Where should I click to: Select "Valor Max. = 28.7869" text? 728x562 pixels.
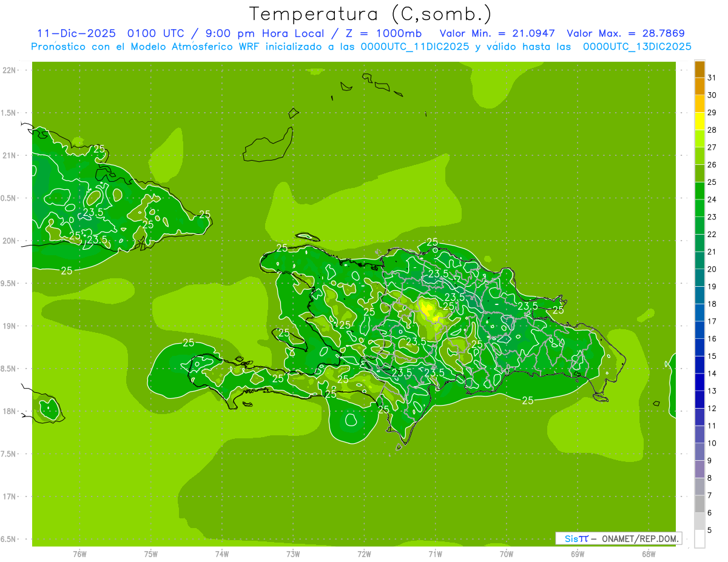(x=625, y=33)
